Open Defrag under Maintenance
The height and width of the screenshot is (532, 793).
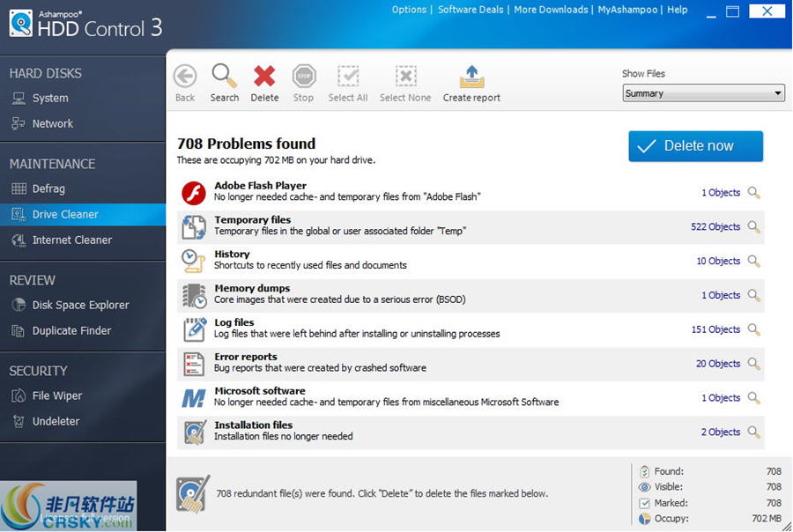click(x=56, y=188)
